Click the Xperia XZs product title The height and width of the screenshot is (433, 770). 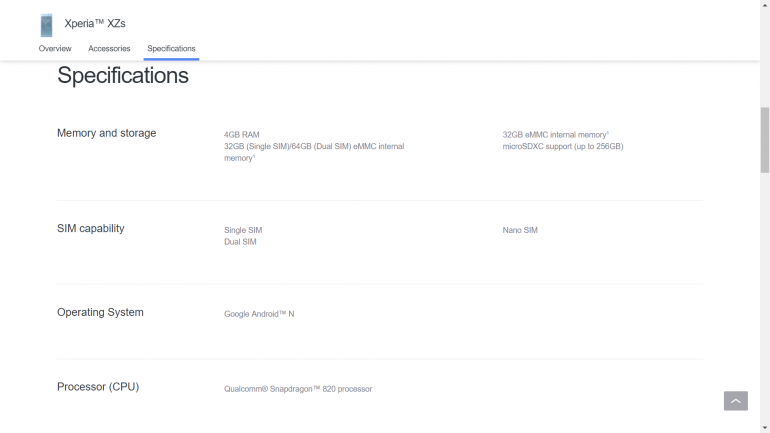click(x=95, y=24)
